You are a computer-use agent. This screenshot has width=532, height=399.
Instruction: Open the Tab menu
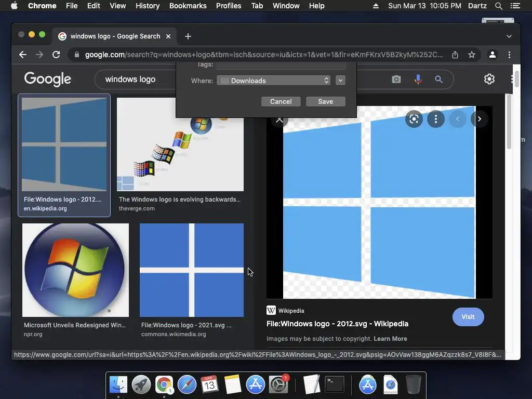257,6
